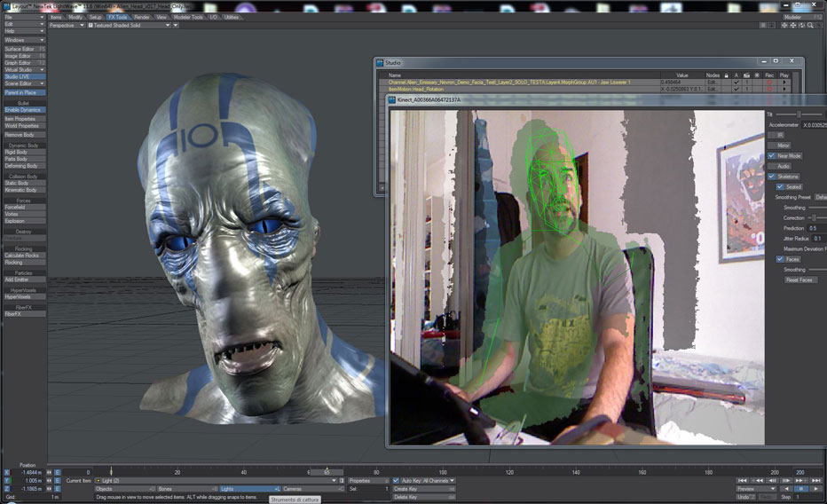
Task: Click the X position envelope E button
Action: click(58, 472)
